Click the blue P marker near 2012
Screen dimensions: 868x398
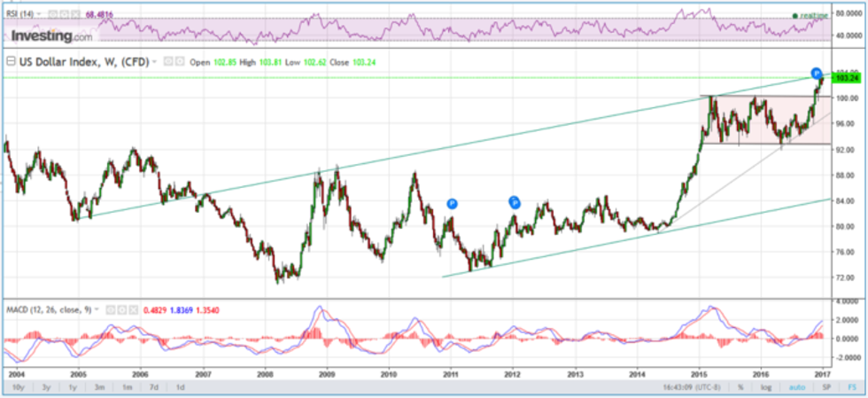coord(515,202)
